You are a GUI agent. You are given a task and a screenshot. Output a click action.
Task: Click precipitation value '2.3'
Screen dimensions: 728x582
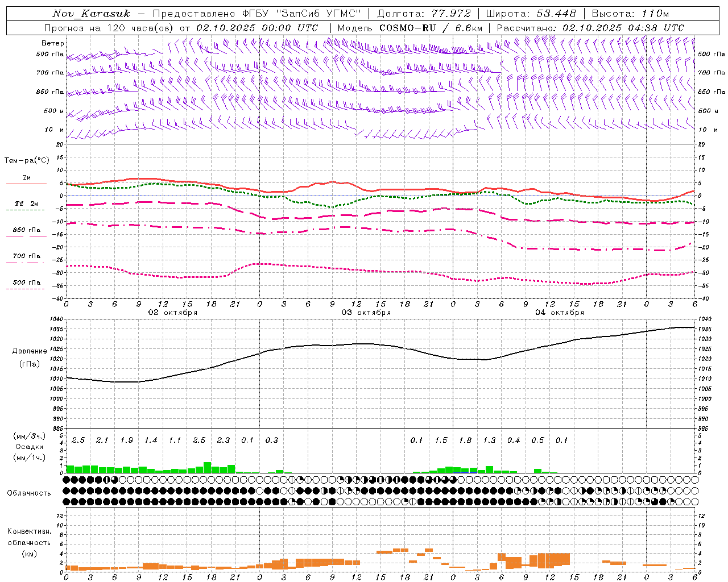click(x=223, y=440)
